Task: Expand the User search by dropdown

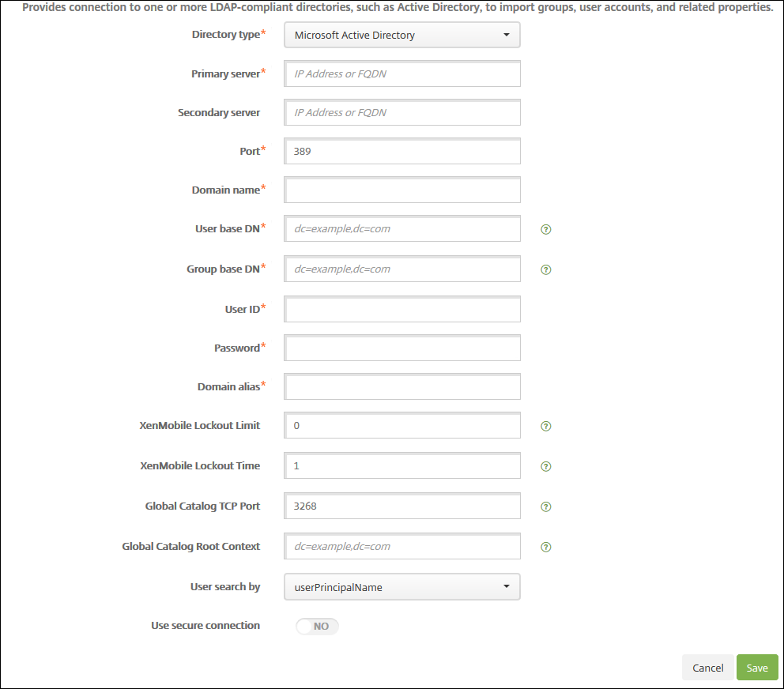Action: [x=401, y=587]
